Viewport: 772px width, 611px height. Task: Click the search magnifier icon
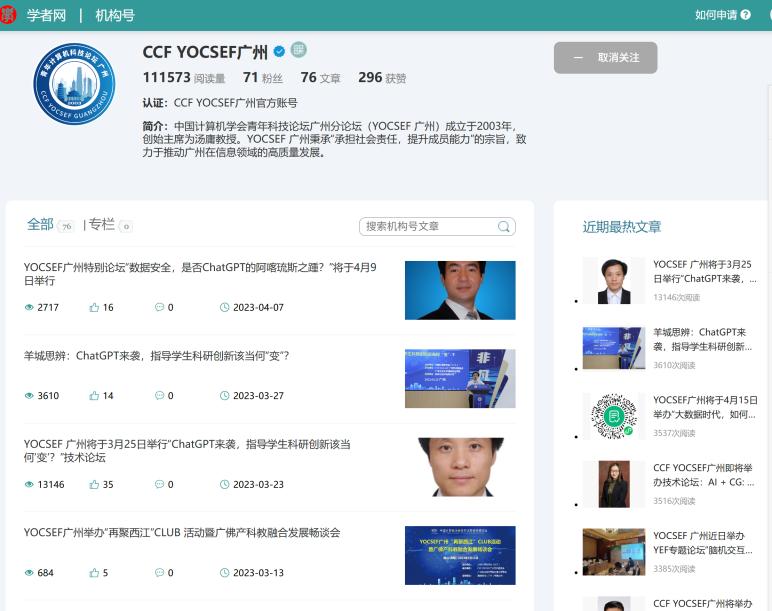click(x=504, y=226)
